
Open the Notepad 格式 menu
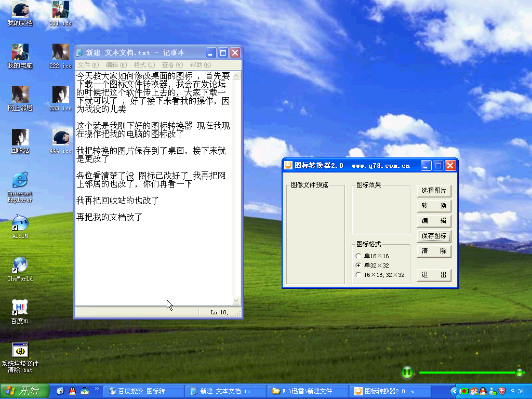coord(144,65)
